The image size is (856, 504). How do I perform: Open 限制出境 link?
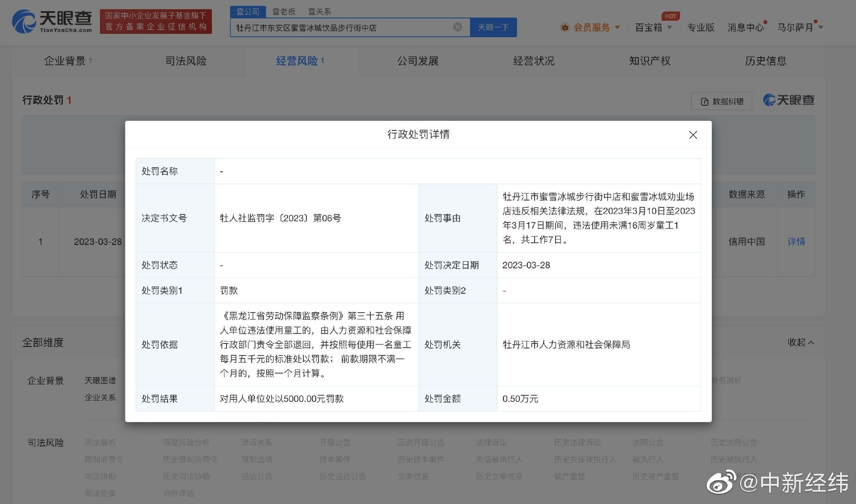click(257, 459)
